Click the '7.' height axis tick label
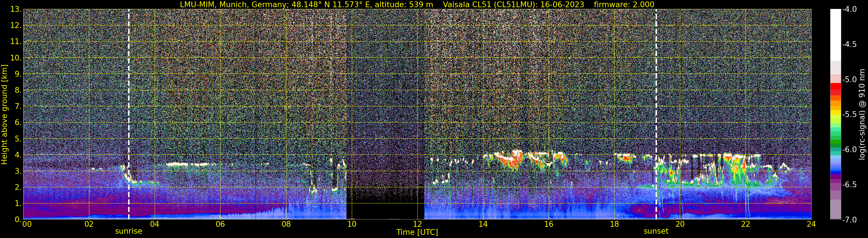Screen dimensions: 868x238 pos(18,106)
